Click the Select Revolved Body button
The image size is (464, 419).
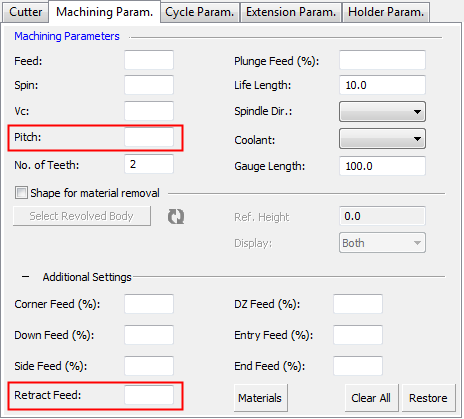[82, 216]
